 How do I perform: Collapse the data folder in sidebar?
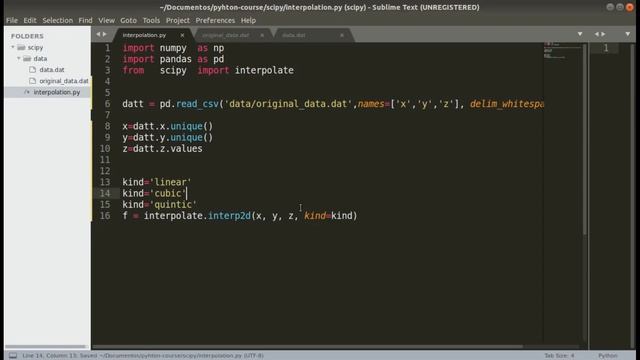tap(18, 58)
